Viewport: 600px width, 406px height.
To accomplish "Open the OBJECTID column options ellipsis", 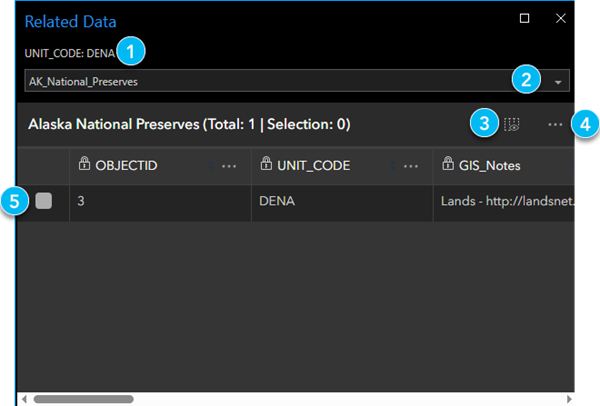I will coord(229,166).
